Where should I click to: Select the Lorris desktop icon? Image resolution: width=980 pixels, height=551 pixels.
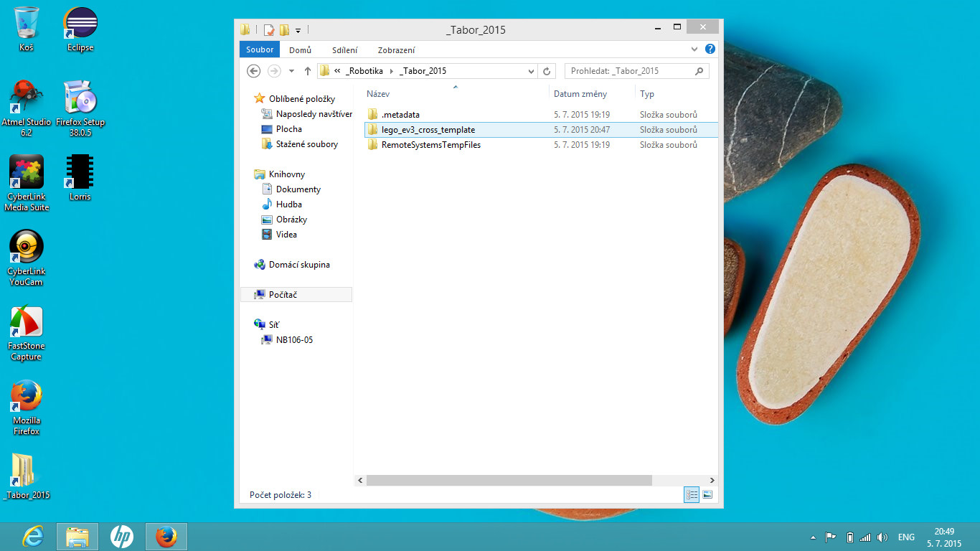click(80, 177)
